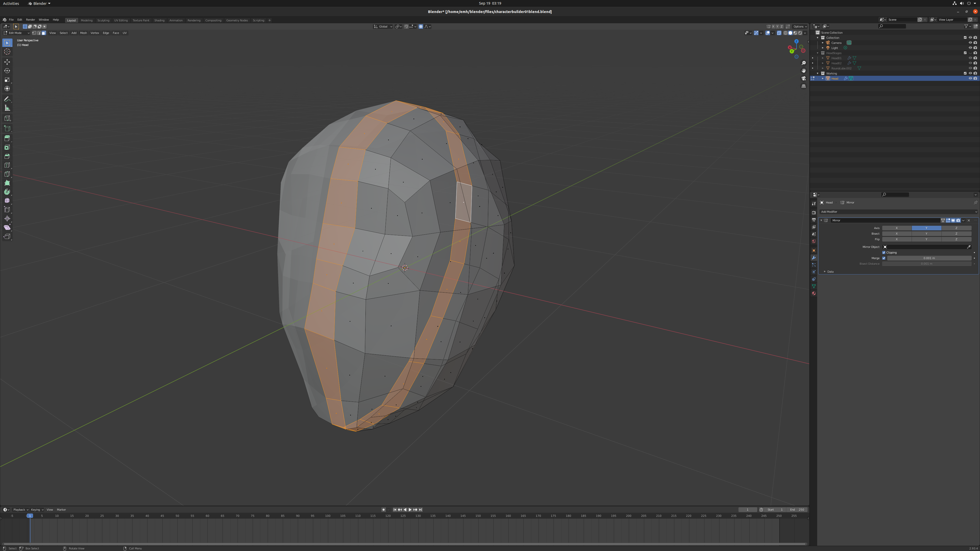Toggle camera view icon in viewport
The height and width of the screenshot is (551, 980).
pyautogui.click(x=803, y=78)
